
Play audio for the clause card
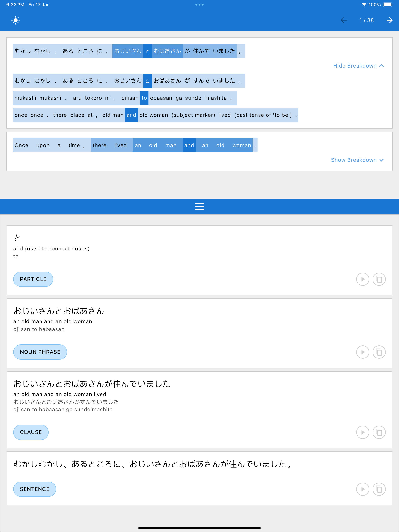click(362, 432)
